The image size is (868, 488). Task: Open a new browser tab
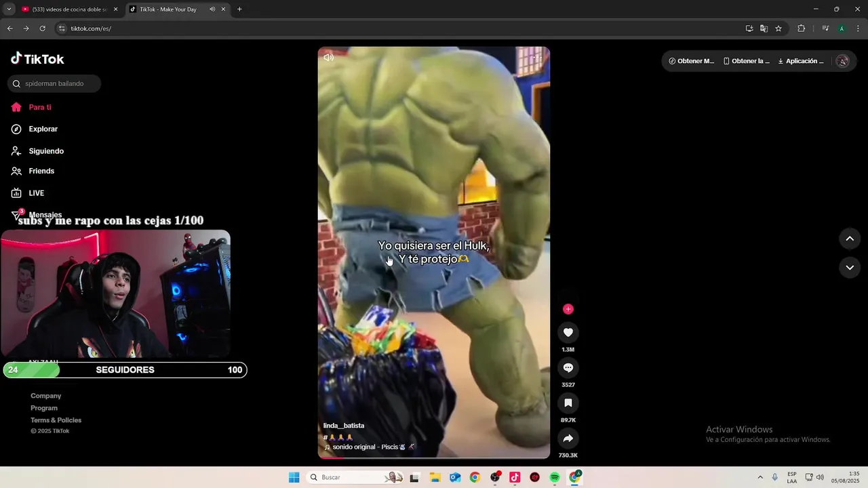click(x=239, y=9)
